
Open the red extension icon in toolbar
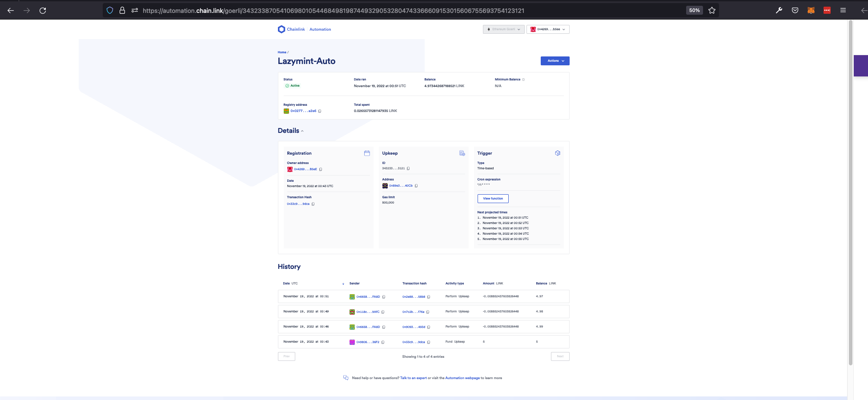tap(827, 10)
